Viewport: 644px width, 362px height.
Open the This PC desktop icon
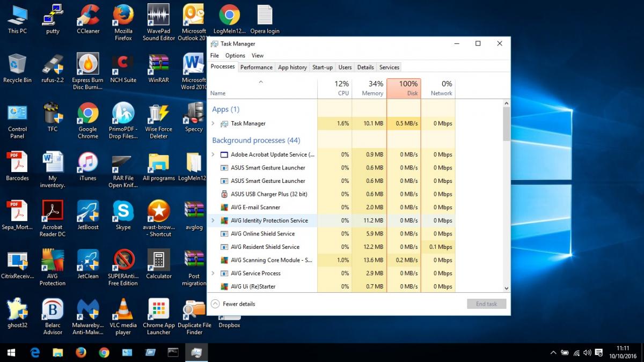point(17,20)
